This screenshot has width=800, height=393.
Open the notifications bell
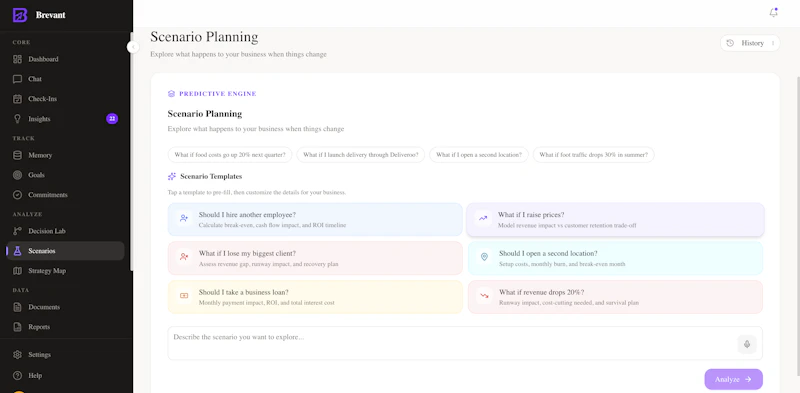[x=773, y=13]
